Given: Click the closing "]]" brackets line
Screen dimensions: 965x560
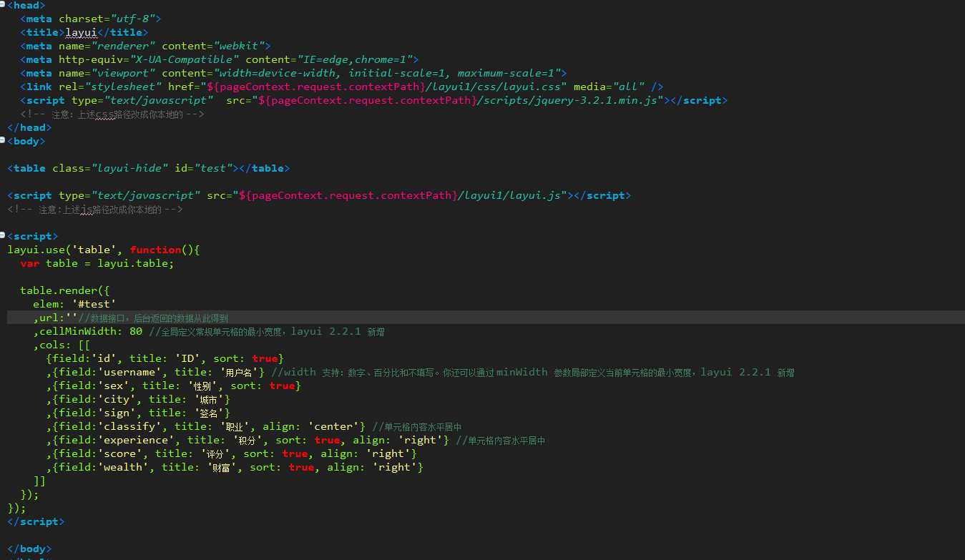Looking at the screenshot, I should pyautogui.click(x=39, y=481).
